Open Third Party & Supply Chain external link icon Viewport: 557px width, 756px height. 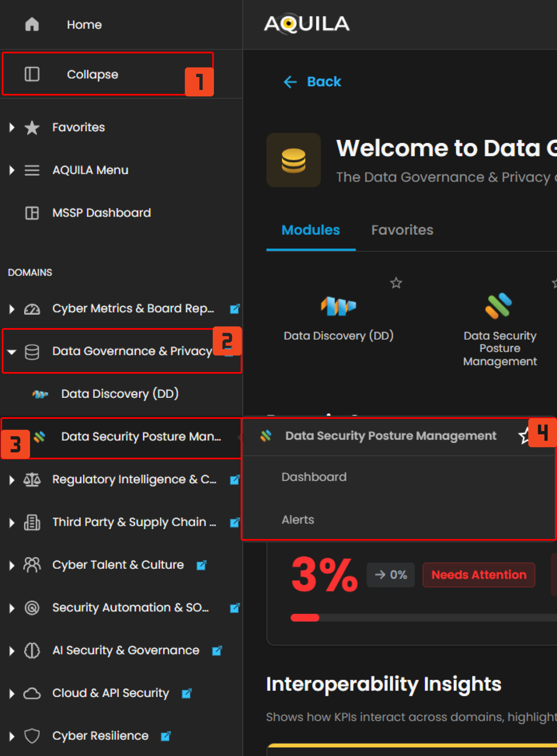point(235,522)
